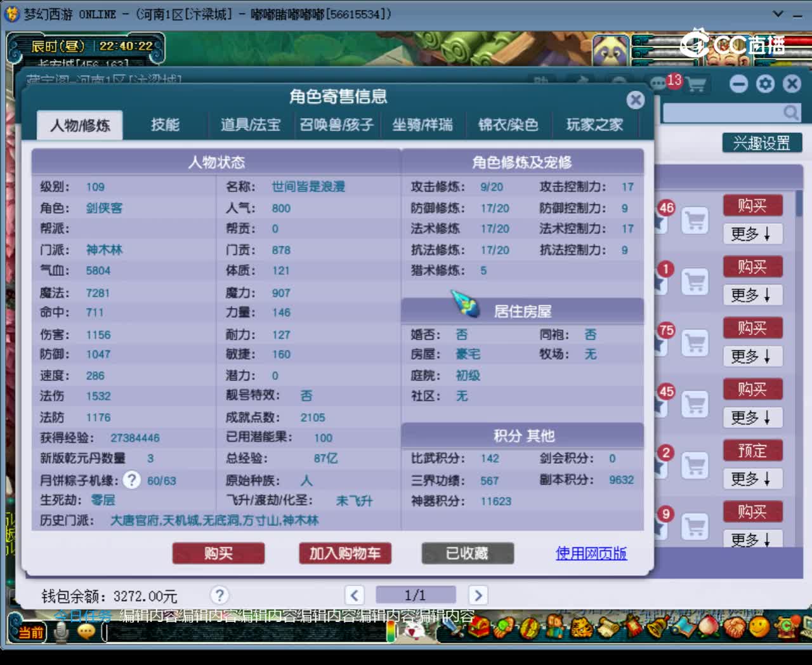Click the help icon next to 月饼粽子机缘
812x665 pixels.
[x=132, y=480]
